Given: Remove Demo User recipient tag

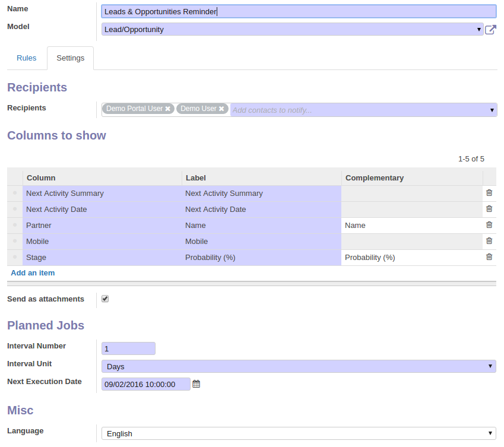Looking at the screenshot, I should pyautogui.click(x=221, y=109).
